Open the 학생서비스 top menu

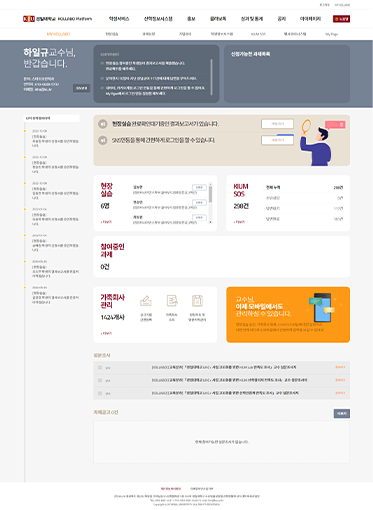pyautogui.click(x=119, y=19)
